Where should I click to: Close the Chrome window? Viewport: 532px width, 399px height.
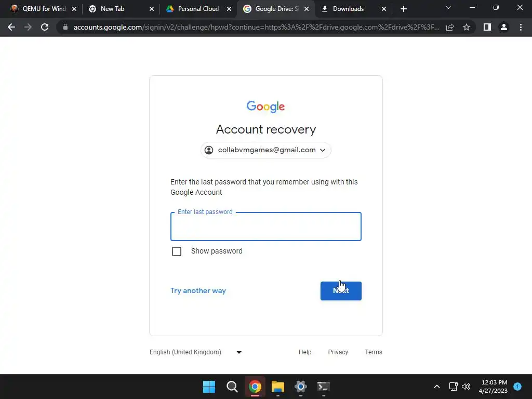(x=520, y=7)
